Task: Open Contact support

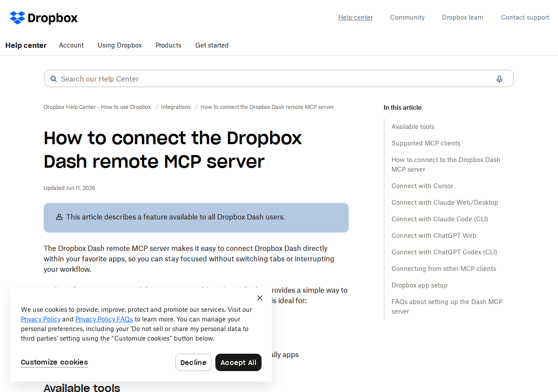Action: click(x=525, y=17)
